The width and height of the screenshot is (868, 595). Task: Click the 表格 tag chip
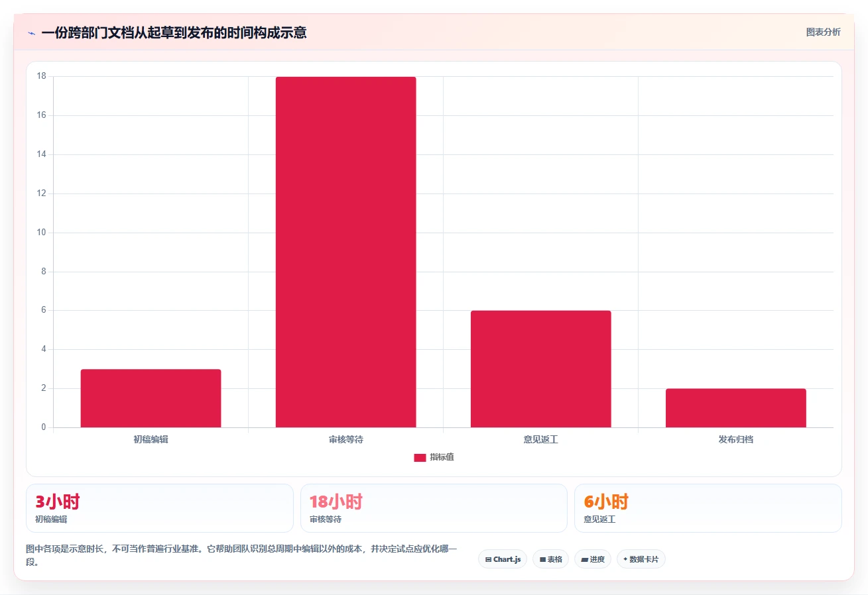click(550, 559)
